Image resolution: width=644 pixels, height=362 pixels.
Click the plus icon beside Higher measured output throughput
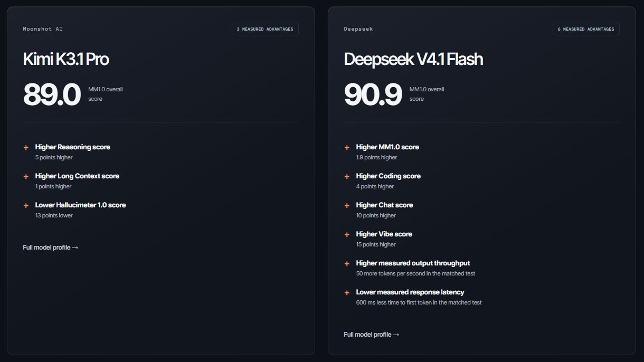347,264
